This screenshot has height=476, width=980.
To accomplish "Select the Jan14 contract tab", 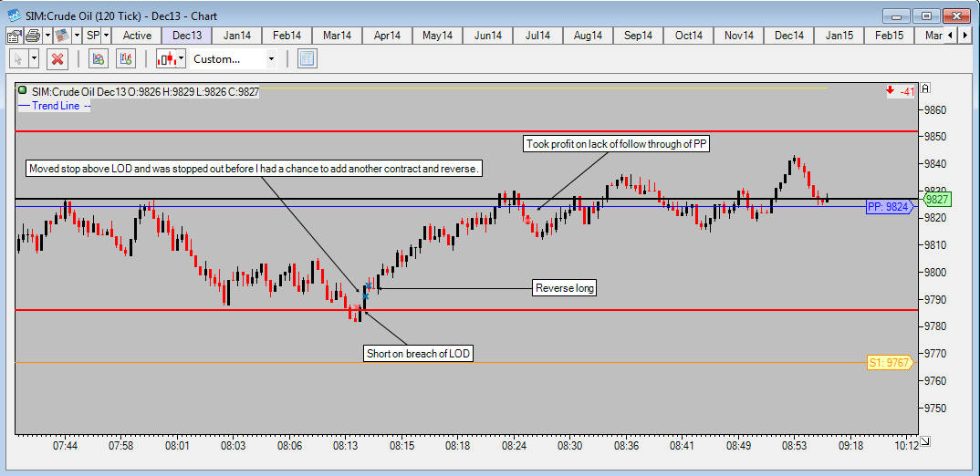I will pos(237,36).
